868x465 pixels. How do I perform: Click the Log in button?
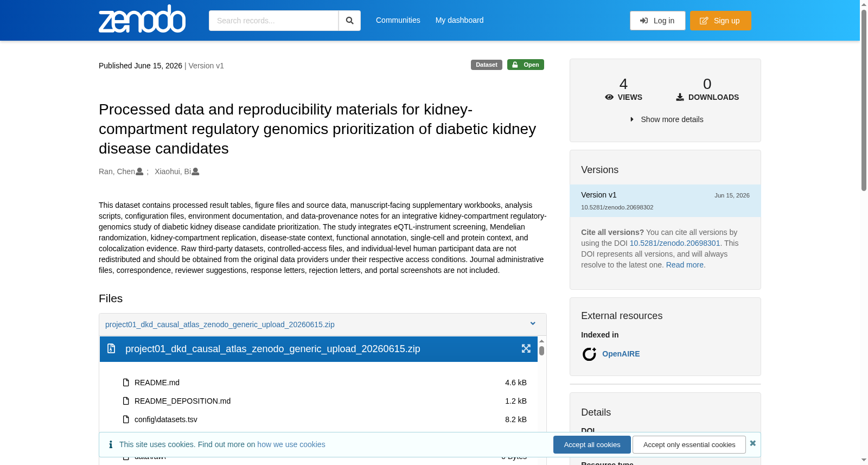[658, 21]
